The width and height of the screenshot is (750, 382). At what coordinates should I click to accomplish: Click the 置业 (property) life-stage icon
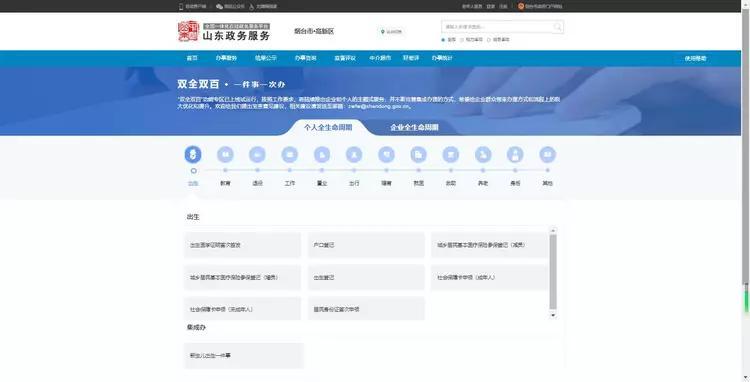(x=322, y=154)
